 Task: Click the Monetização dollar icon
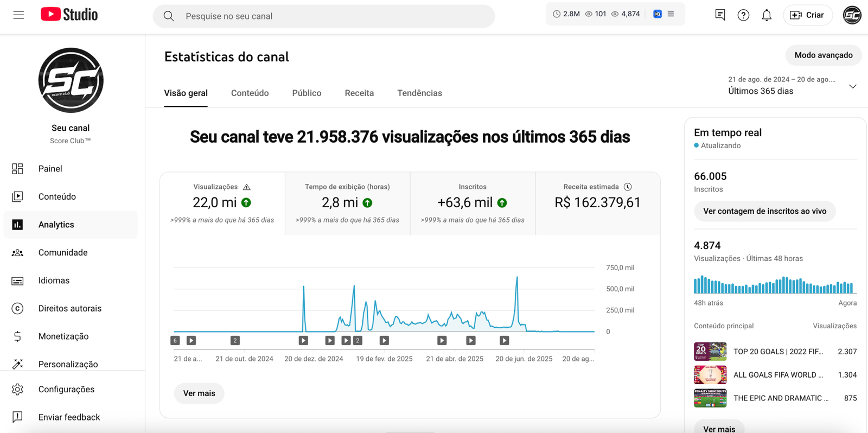17,336
